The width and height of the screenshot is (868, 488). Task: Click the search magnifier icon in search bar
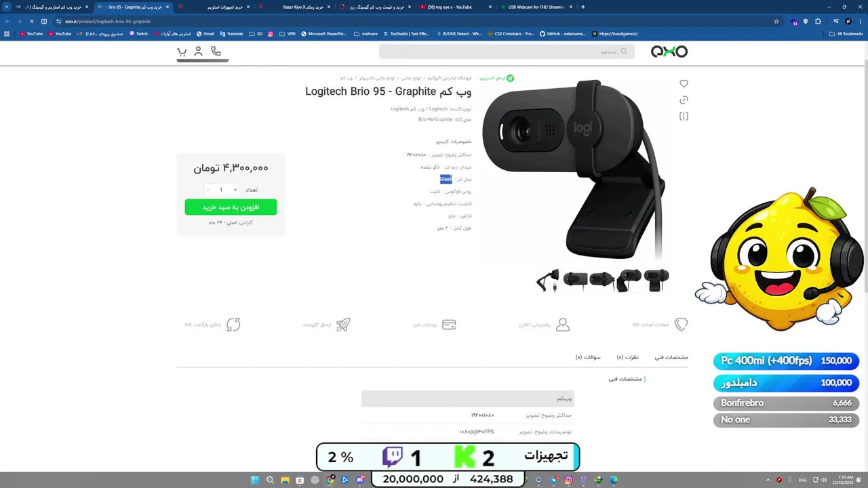[x=624, y=52]
